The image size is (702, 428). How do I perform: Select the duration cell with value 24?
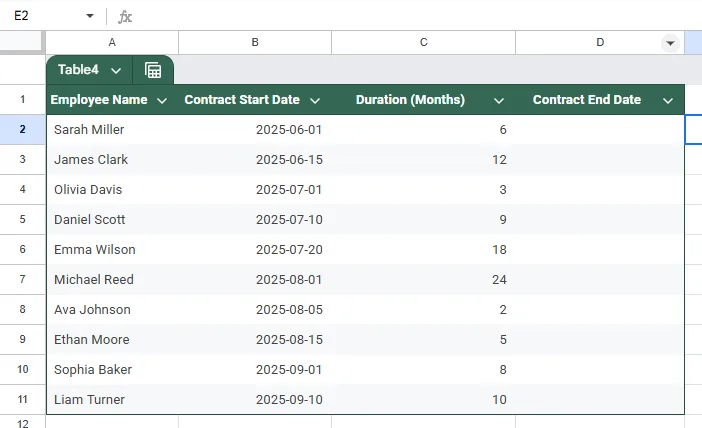pos(424,279)
